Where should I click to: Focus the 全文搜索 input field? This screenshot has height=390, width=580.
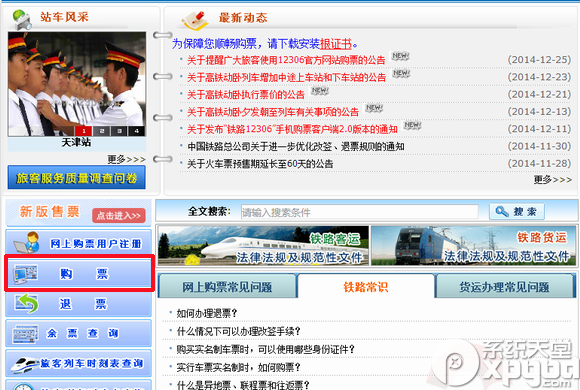[359, 212]
